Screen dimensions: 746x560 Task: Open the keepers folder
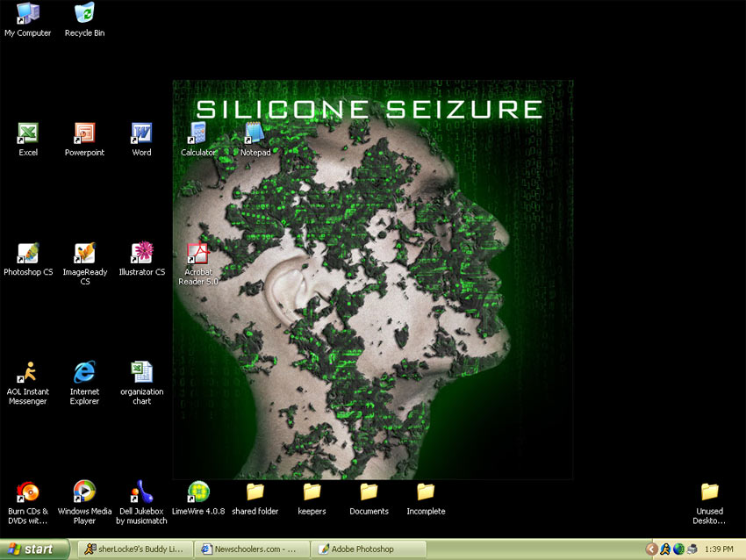pos(312,492)
